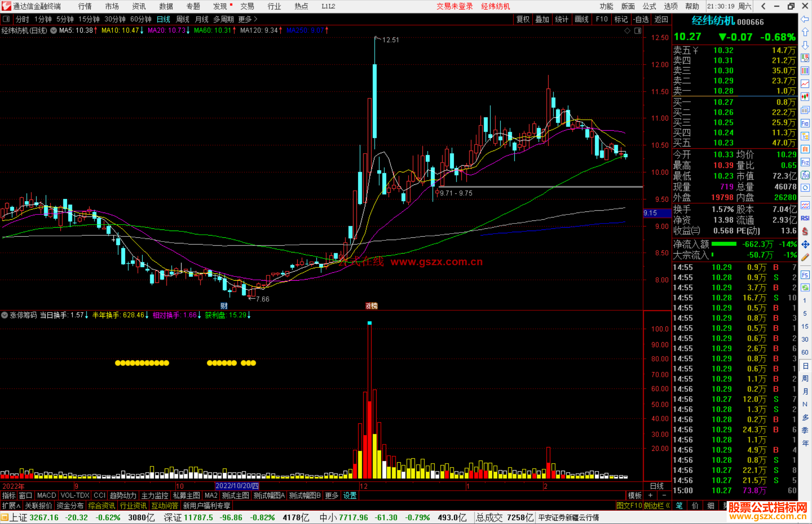
Task: Click the RSI indicator sidebar icon
Action: pos(805,218)
